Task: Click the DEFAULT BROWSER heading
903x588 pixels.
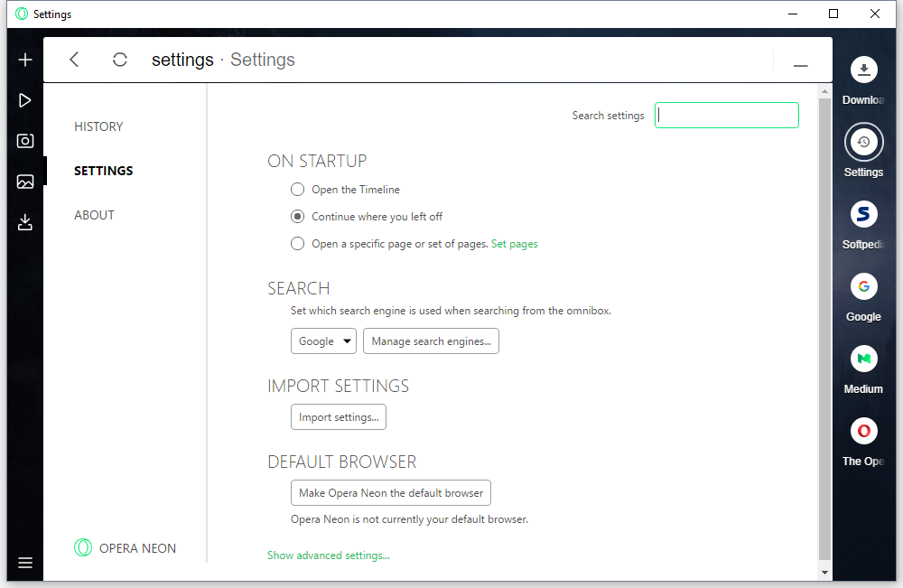Action: [x=341, y=462]
